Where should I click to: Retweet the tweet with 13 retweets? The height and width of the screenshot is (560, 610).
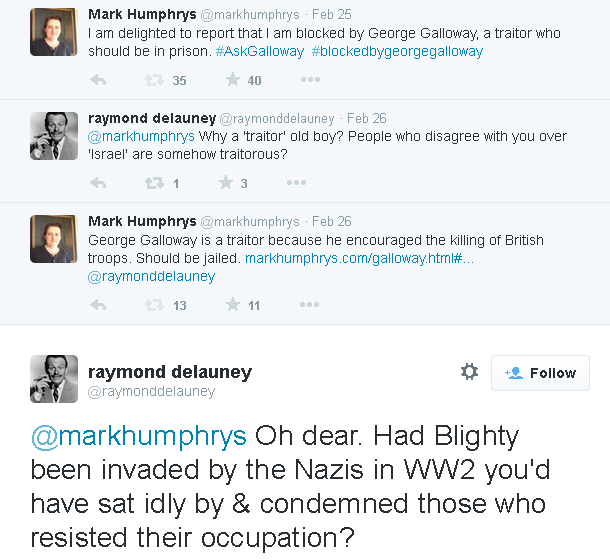(x=155, y=305)
